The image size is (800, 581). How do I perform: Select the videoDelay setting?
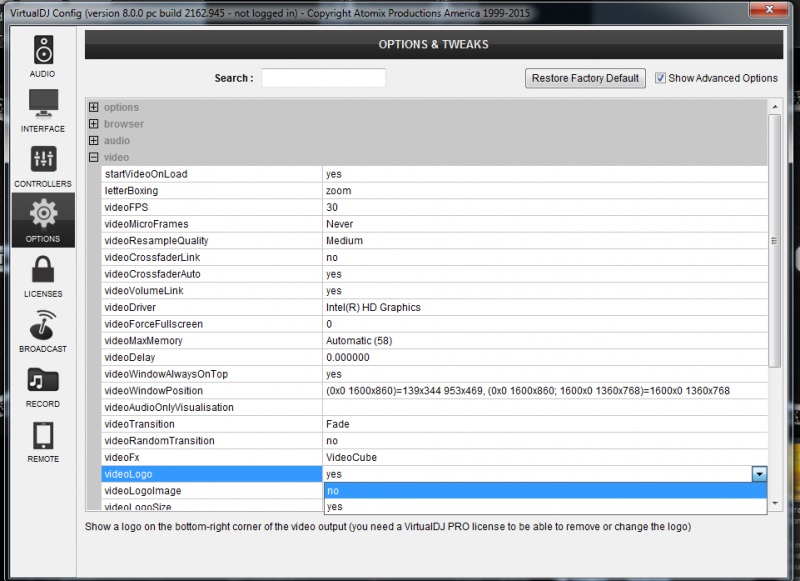click(434, 357)
